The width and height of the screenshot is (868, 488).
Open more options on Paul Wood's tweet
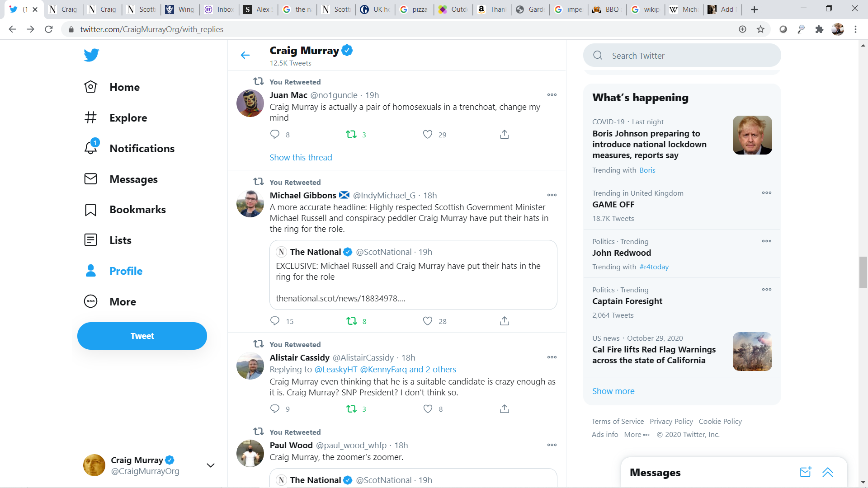tap(552, 445)
